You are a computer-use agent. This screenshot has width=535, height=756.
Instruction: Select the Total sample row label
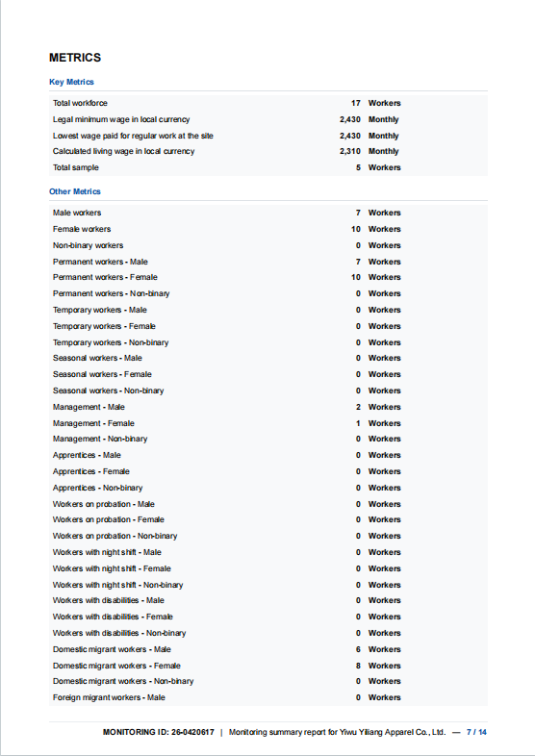(x=76, y=167)
